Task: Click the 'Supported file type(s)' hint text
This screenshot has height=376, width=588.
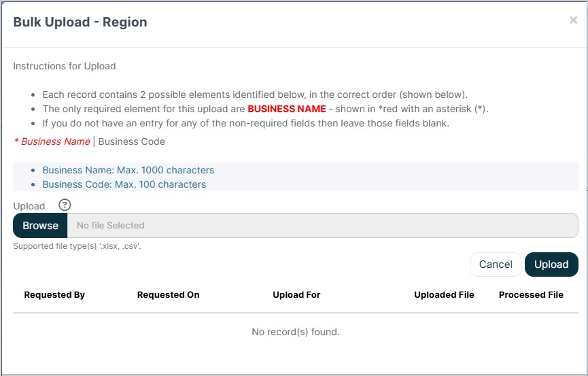Action: click(x=77, y=246)
